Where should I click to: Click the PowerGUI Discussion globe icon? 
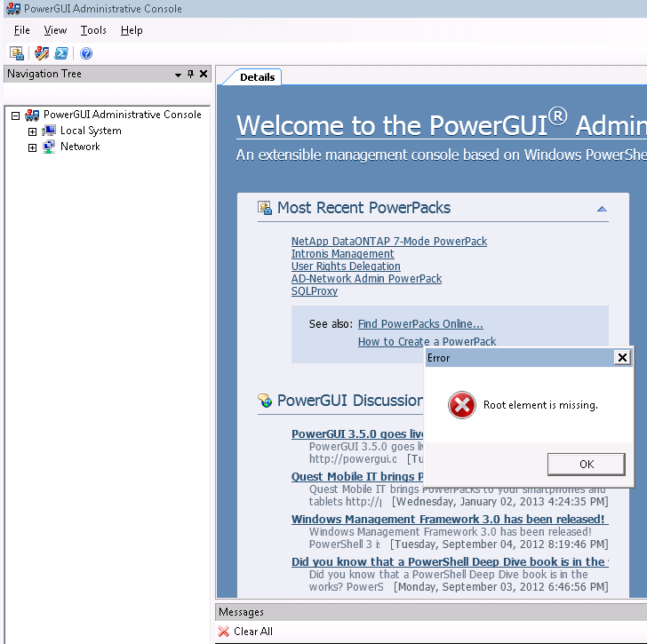click(x=265, y=401)
